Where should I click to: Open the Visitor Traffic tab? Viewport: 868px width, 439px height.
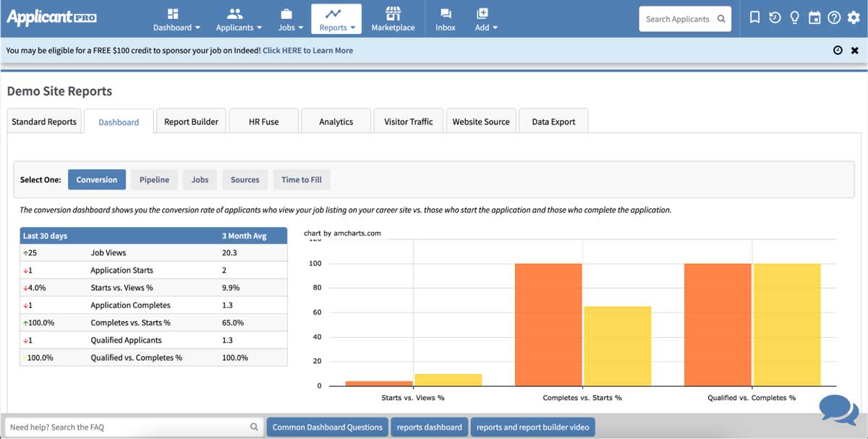coord(408,121)
